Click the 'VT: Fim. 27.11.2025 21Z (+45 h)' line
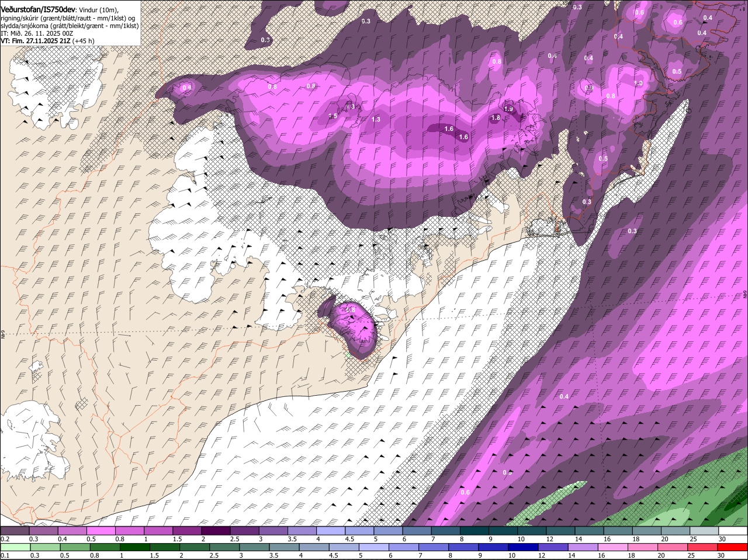Image resolution: width=748 pixels, height=560 pixels. pos(48,41)
